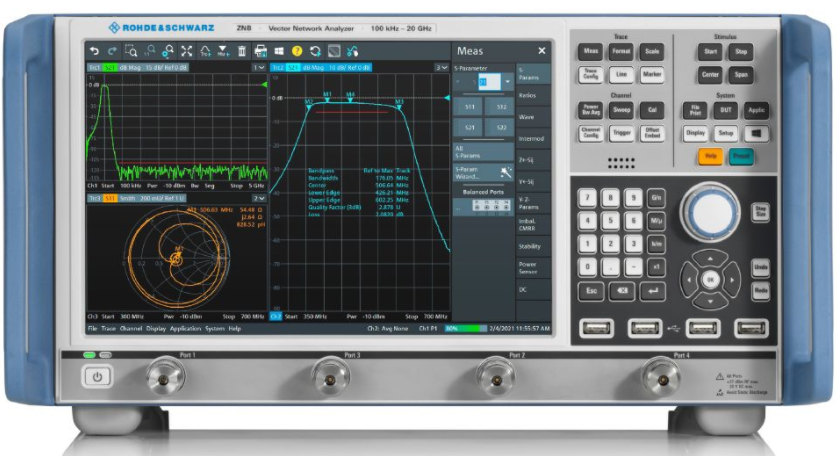Click the orange Help hardkey
This screenshot has height=456, width=837.
[710, 156]
